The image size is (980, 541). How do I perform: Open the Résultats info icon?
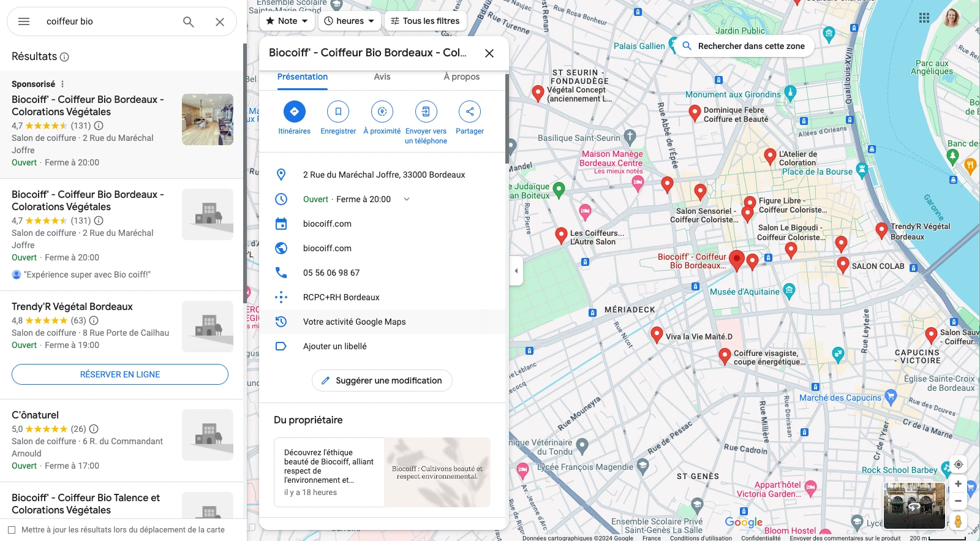pyautogui.click(x=64, y=57)
